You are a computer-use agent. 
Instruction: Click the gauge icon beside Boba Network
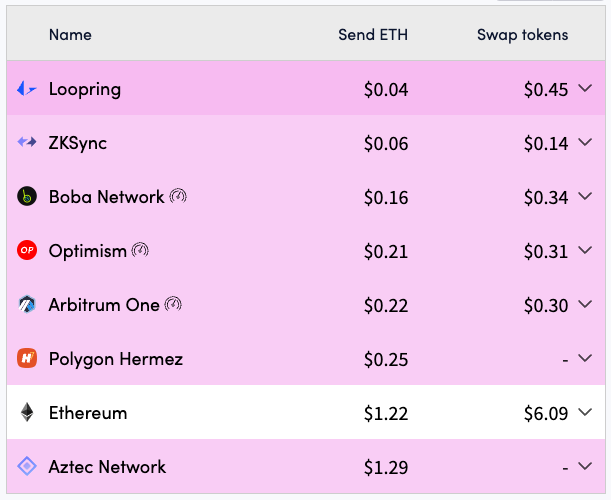coord(178,196)
